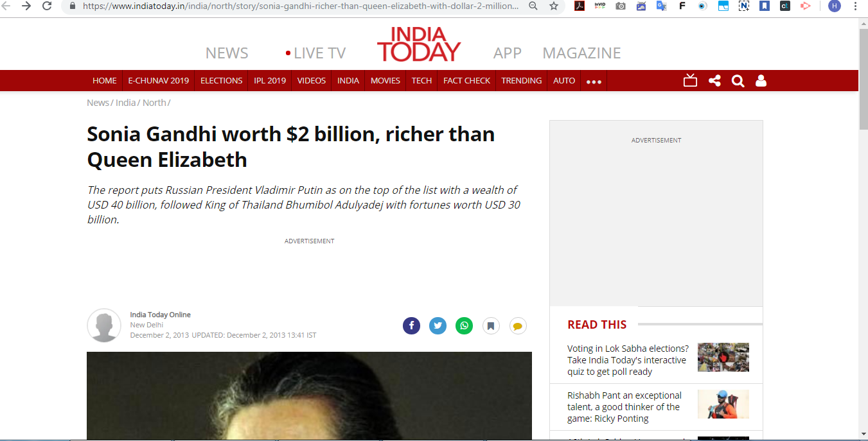
Task: Click the Rishabh Pant story thumbnail
Action: [723, 404]
